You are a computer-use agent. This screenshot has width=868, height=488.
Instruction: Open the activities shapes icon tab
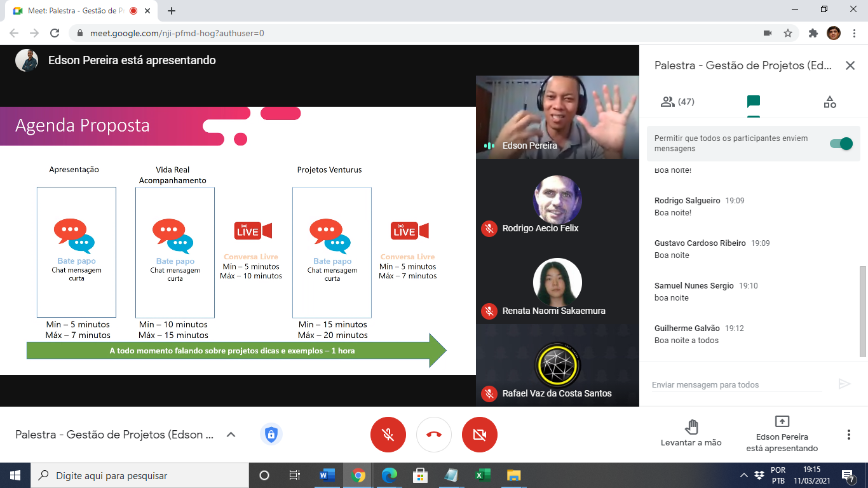coord(829,102)
